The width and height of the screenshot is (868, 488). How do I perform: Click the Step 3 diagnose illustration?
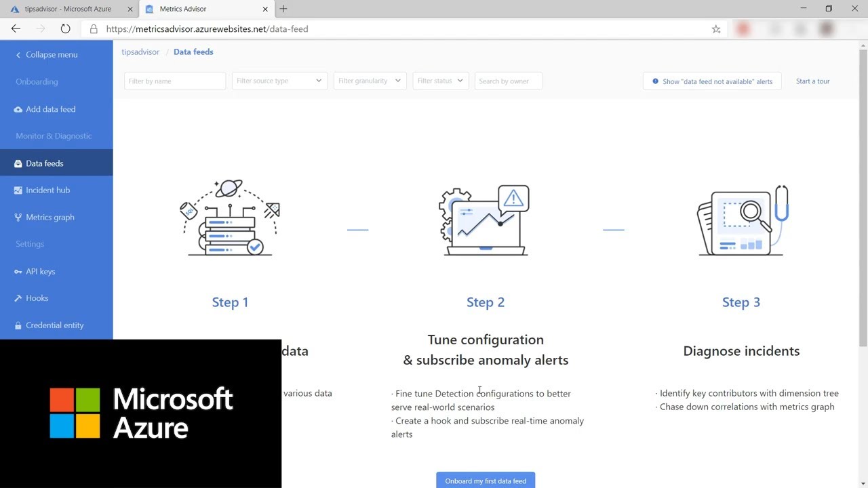[x=743, y=221]
